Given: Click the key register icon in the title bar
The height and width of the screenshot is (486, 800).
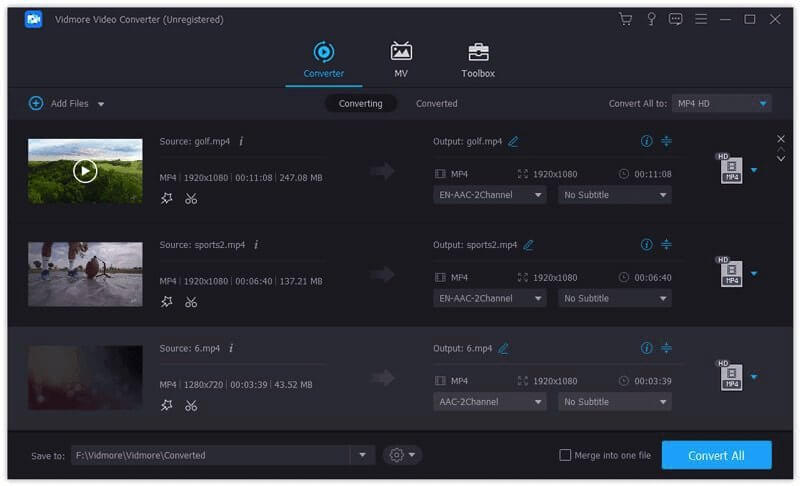Looking at the screenshot, I should 651,19.
